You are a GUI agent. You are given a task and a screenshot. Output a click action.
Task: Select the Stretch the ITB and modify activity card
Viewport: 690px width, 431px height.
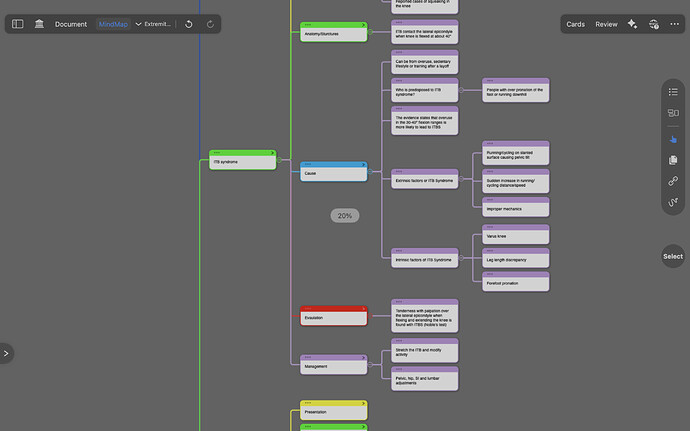pos(425,350)
